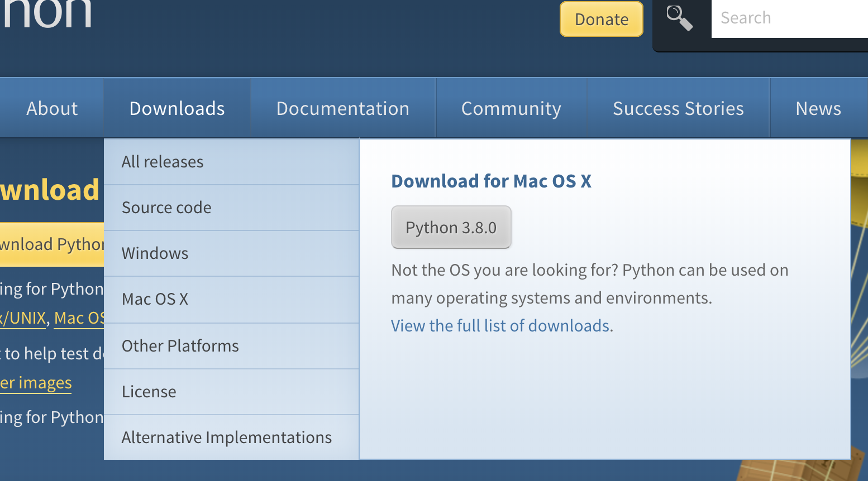Select Mac OS X menu entry

pos(155,299)
